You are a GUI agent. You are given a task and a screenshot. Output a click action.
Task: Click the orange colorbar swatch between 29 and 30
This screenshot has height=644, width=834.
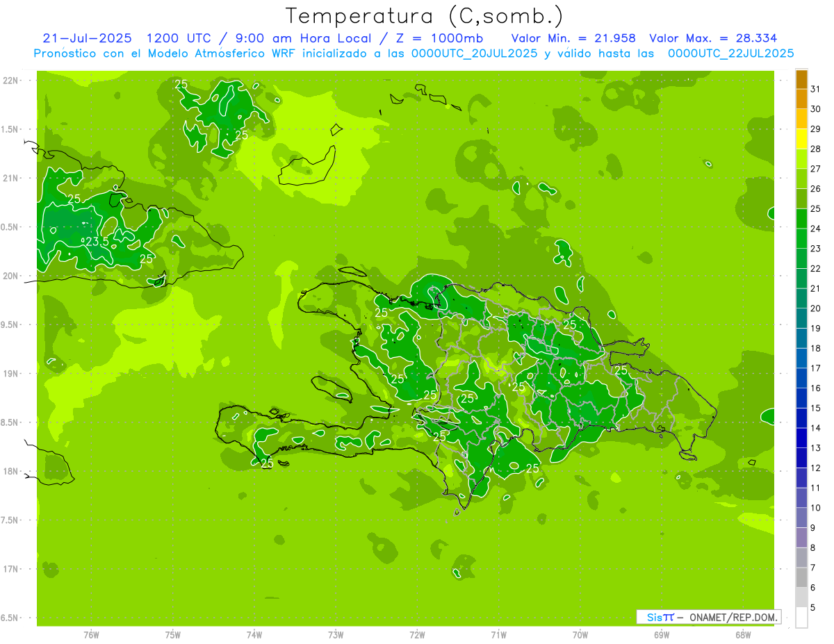pos(801,119)
